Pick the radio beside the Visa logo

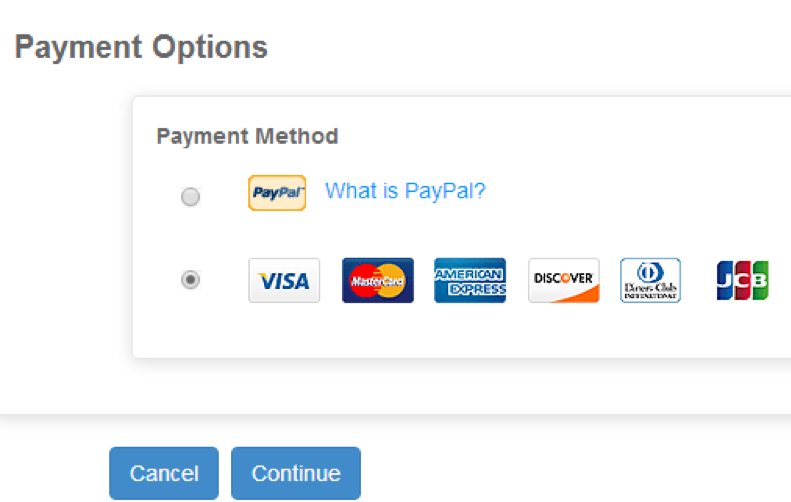click(x=190, y=281)
